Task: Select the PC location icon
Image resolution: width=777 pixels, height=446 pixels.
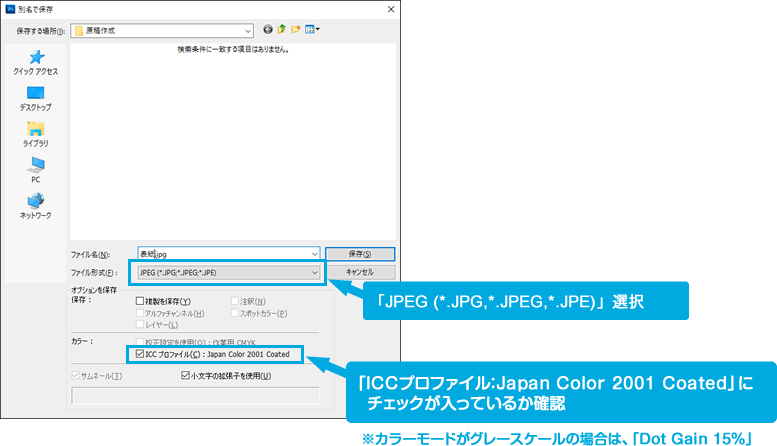Action: pyautogui.click(x=36, y=169)
